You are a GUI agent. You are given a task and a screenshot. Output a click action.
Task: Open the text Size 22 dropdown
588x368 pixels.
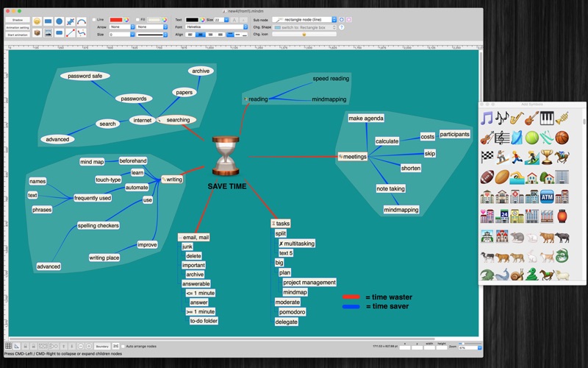pyautogui.click(x=221, y=20)
